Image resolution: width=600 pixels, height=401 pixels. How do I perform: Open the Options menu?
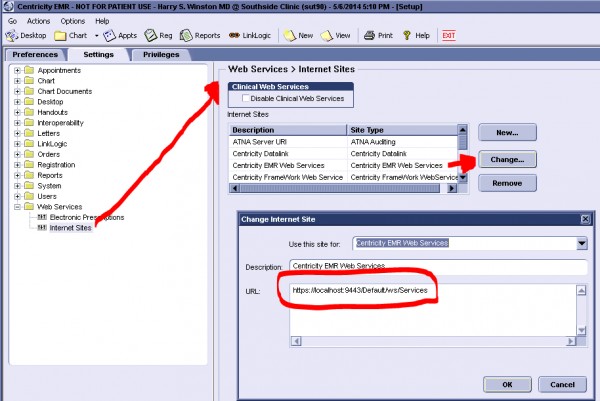coord(73,21)
